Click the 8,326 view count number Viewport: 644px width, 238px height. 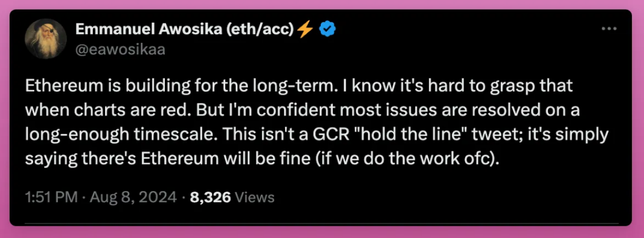point(210,197)
